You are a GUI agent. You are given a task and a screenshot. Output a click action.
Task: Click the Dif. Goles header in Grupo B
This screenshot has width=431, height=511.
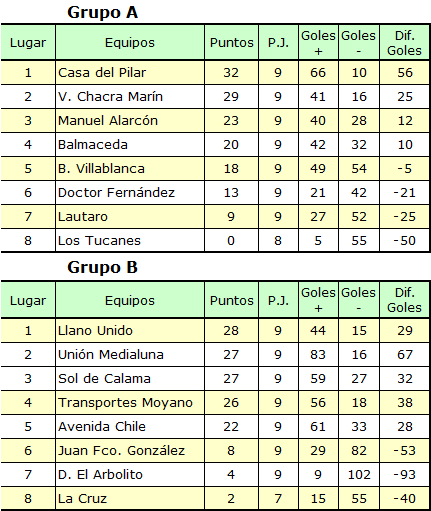[x=404, y=300]
